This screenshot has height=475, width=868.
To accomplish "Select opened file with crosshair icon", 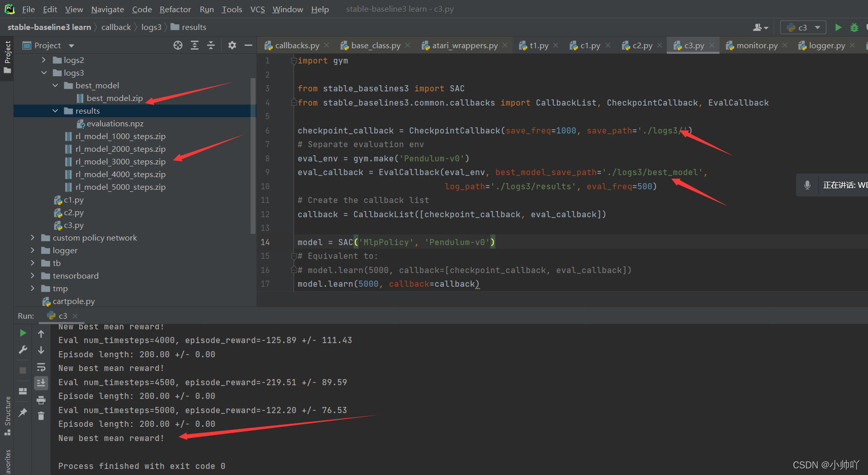I will 177,45.
